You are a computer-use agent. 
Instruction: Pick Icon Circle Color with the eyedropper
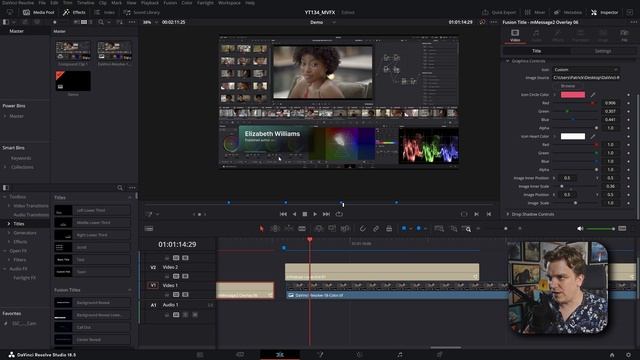(593, 95)
